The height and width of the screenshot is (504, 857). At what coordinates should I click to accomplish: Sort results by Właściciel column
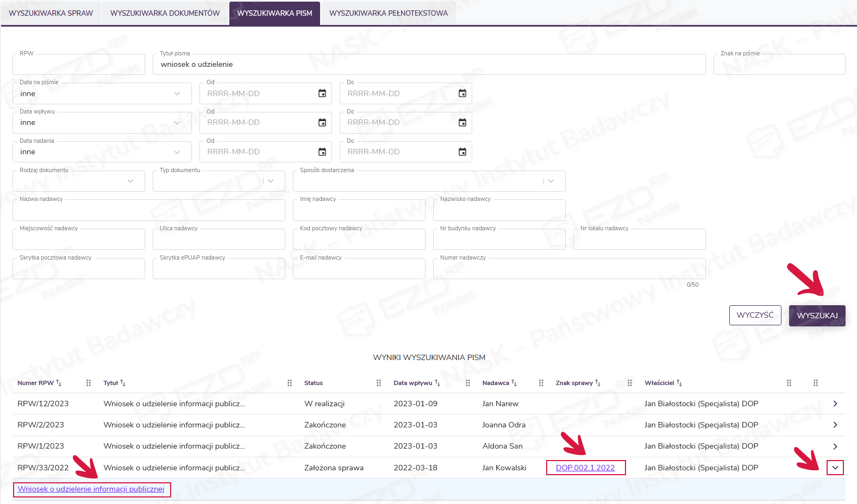679,383
